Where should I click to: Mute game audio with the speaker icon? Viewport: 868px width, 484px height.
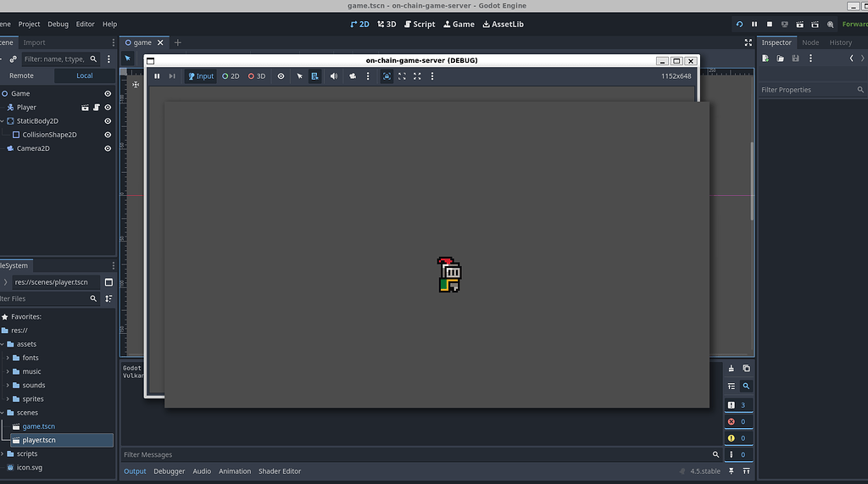click(334, 76)
